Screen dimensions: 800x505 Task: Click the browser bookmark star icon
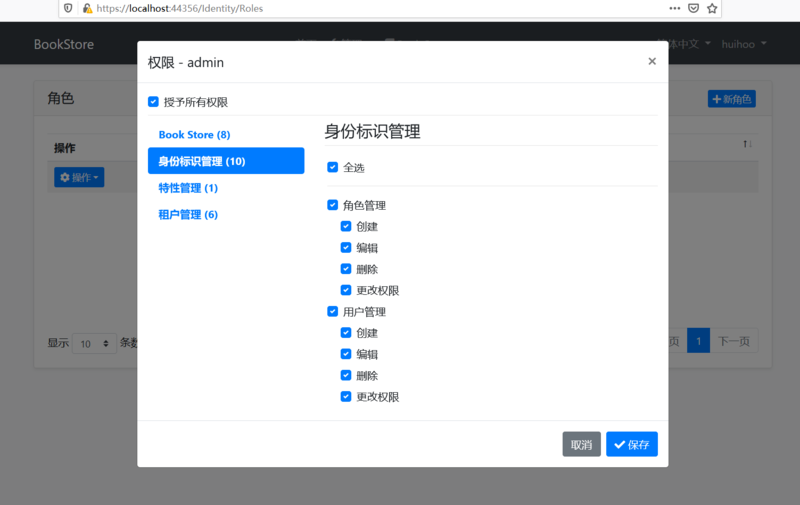712,8
